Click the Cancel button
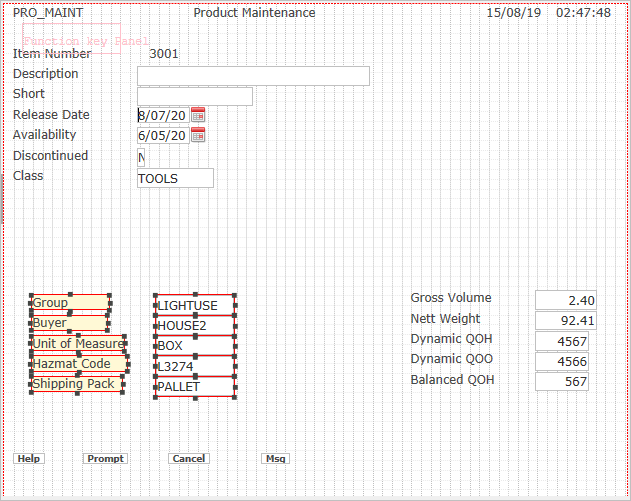631x501 pixels. tap(189, 459)
